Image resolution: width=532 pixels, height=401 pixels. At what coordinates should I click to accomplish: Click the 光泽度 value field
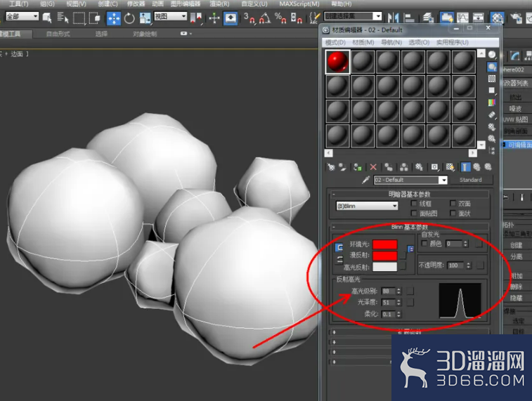pos(389,303)
